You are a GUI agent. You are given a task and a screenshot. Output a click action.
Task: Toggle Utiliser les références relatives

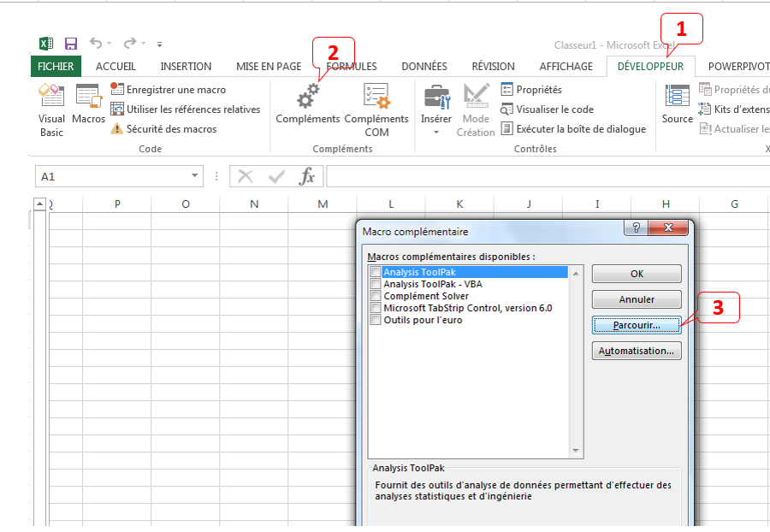point(186,109)
